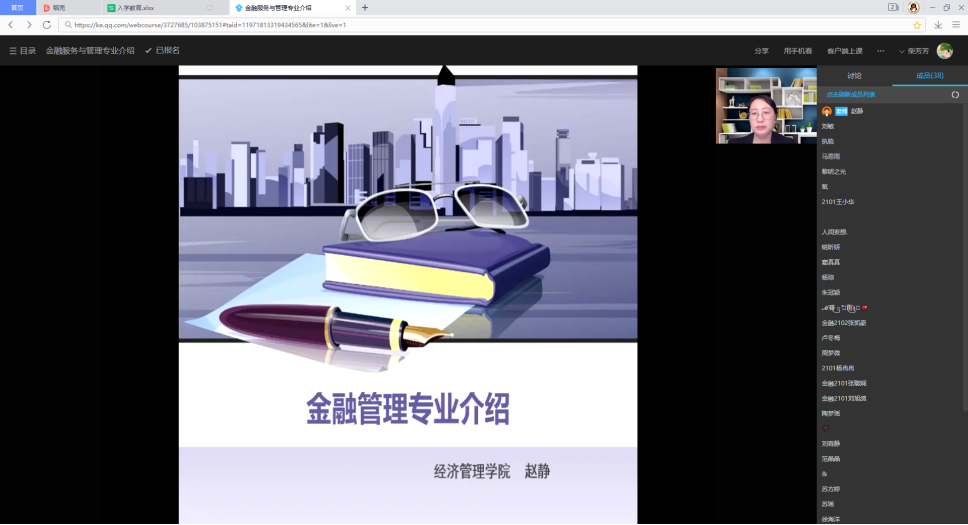The image size is (968, 525).
Task: Expand the 柴芳芳 user dropdown
Action: (913, 51)
